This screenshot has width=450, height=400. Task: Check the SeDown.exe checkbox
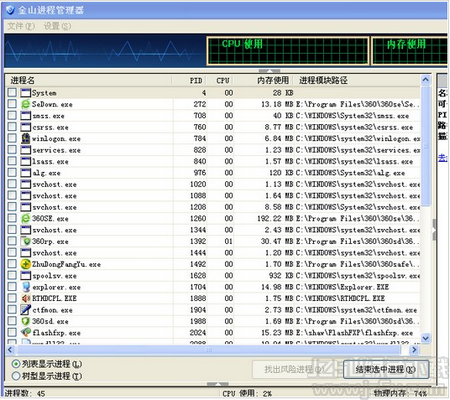(x=12, y=104)
